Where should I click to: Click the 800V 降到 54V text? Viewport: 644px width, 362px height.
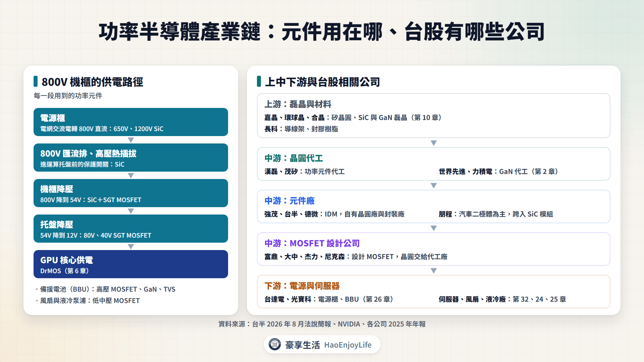(91, 200)
